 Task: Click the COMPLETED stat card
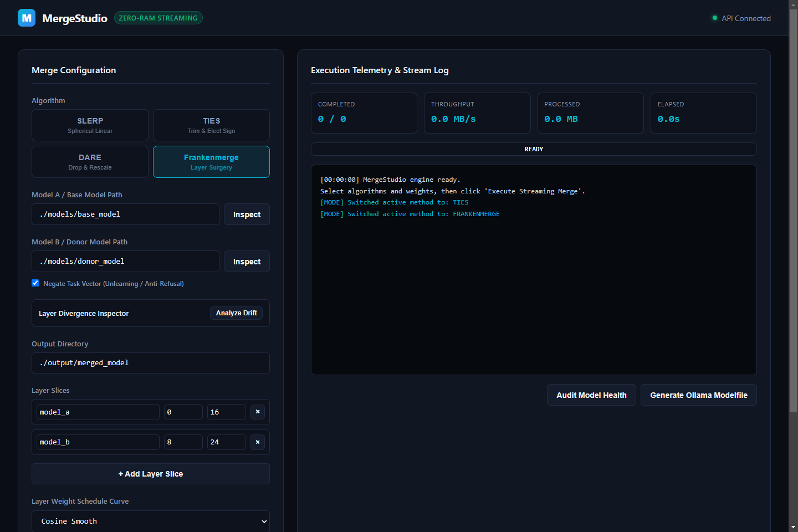point(364,113)
